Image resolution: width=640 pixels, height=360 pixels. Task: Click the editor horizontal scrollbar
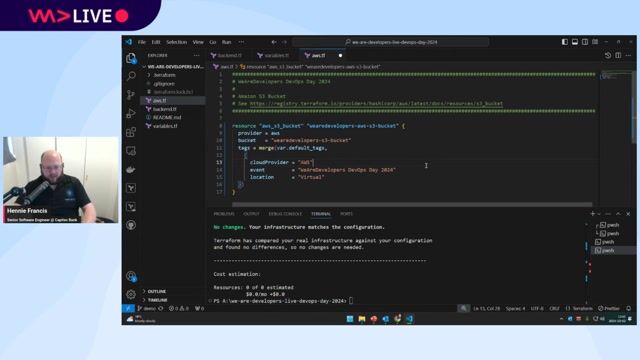[x=412, y=204]
